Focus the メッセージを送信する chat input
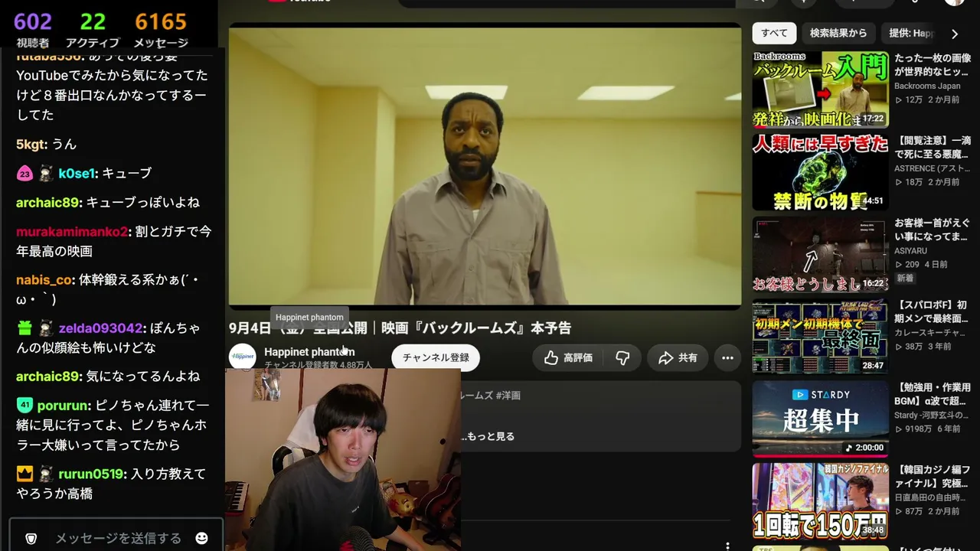This screenshot has width=980, height=551. coord(118,538)
